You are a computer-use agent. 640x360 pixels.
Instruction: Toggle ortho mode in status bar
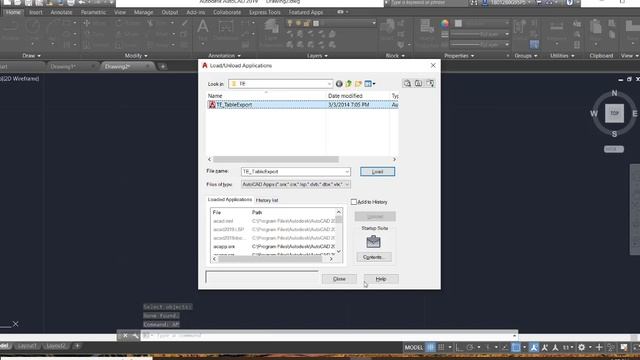(x=459, y=347)
